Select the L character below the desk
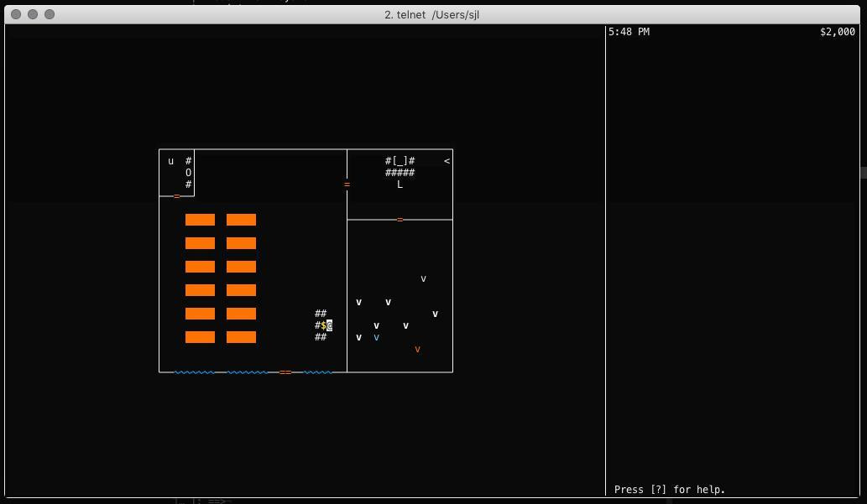The width and height of the screenshot is (867, 504). tap(400, 184)
